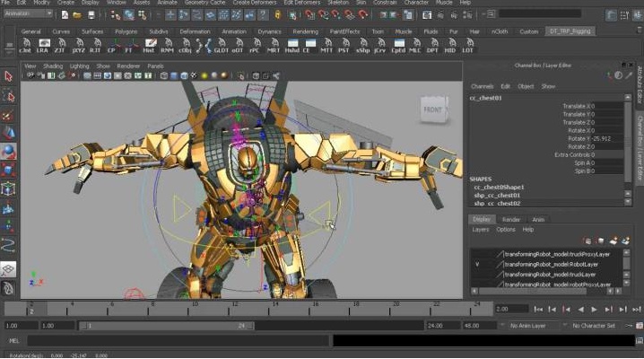Viewport: 644px width, 359px height.
Task: Toggle snap to curves magnet icon
Action: [323, 15]
